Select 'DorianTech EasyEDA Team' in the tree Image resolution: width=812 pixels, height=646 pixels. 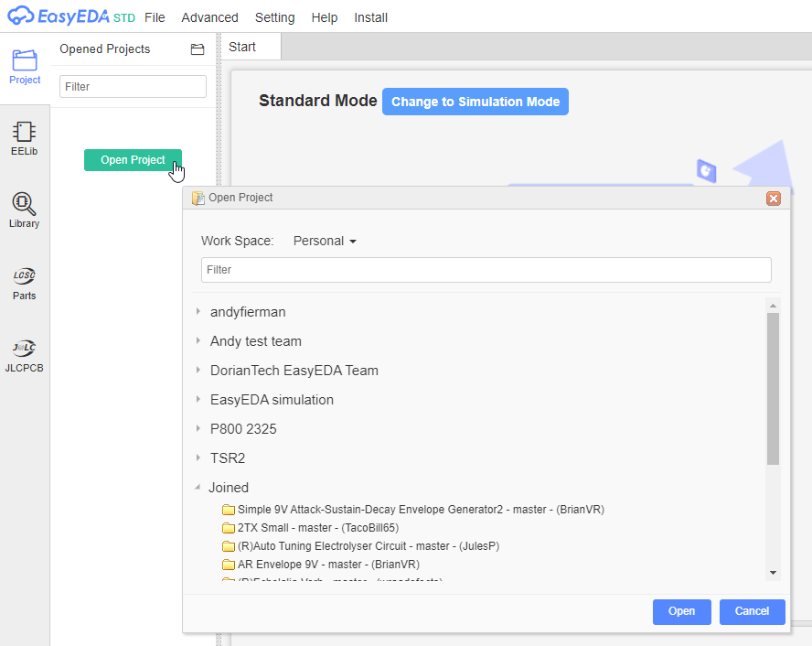pyautogui.click(x=294, y=371)
